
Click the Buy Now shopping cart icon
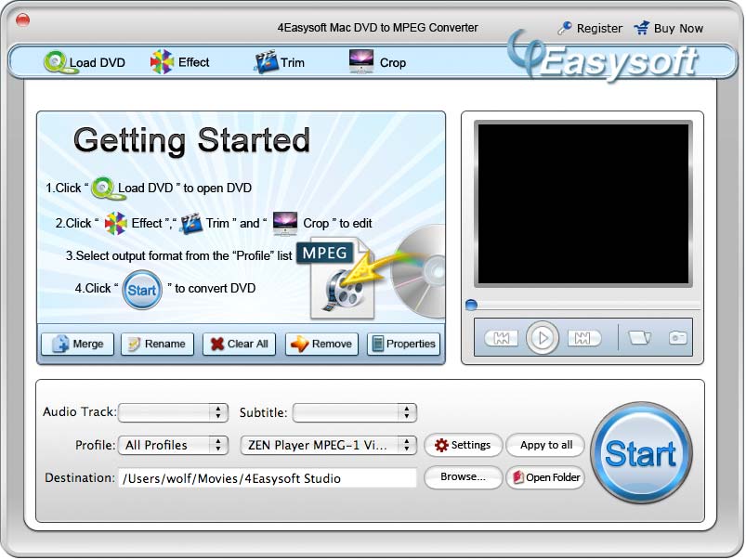[x=641, y=28]
